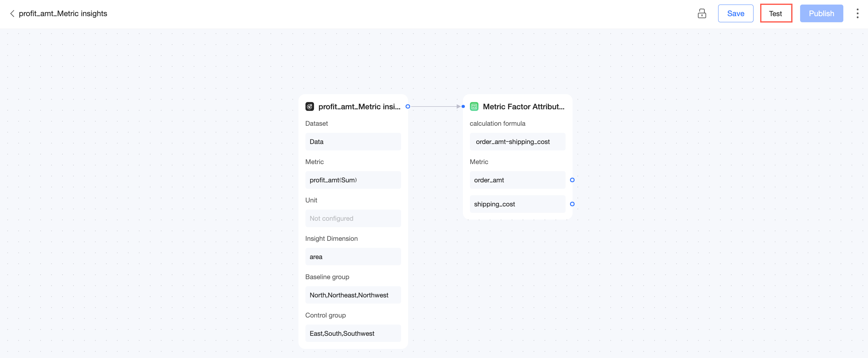The height and width of the screenshot is (358, 868).
Task: Click the input port of the Metric Factor node
Action: 463,107
